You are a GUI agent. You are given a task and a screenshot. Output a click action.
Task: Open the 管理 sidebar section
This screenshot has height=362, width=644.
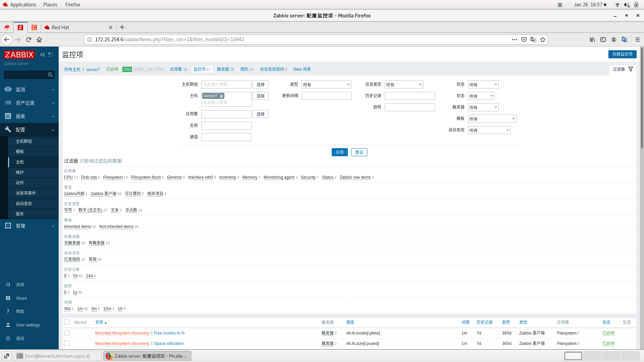20,226
